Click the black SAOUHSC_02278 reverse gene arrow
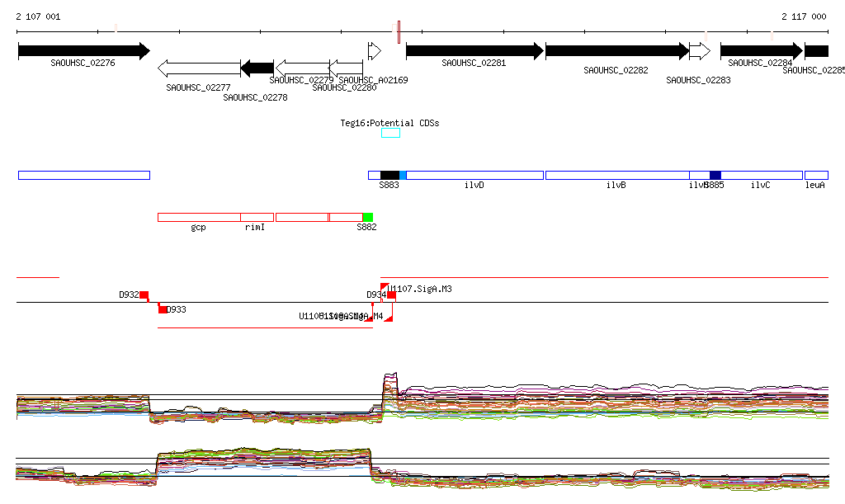 click(x=257, y=68)
